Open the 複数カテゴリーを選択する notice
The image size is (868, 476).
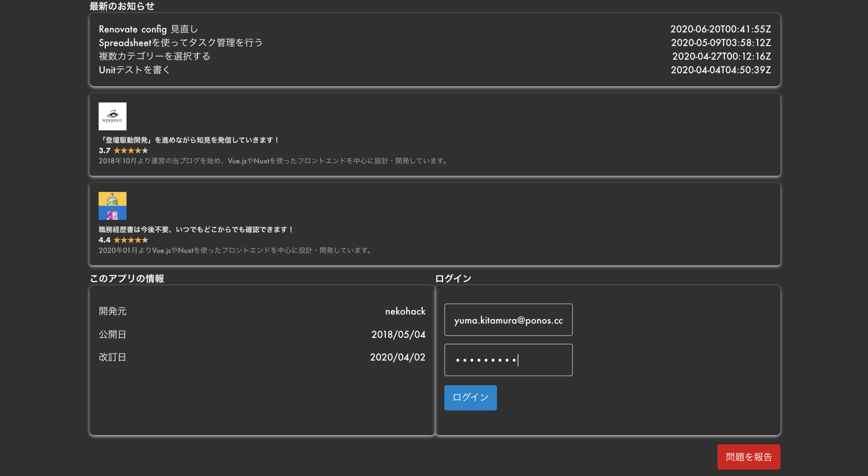pyautogui.click(x=154, y=56)
